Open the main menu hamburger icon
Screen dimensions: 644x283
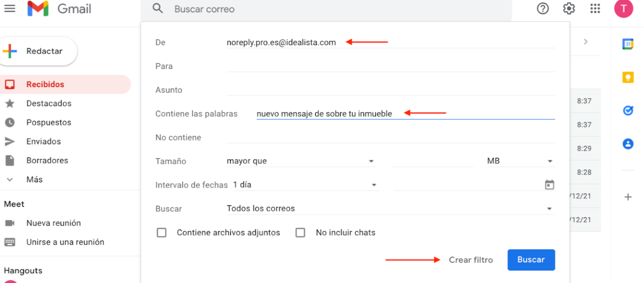(10, 8)
